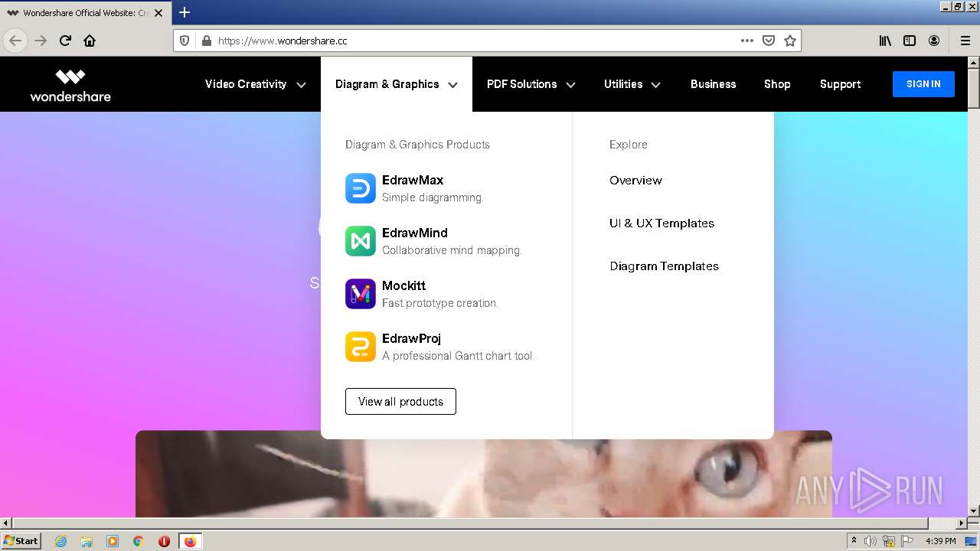Show hidden system tray icons
The height and width of the screenshot is (551, 980).
854,541
